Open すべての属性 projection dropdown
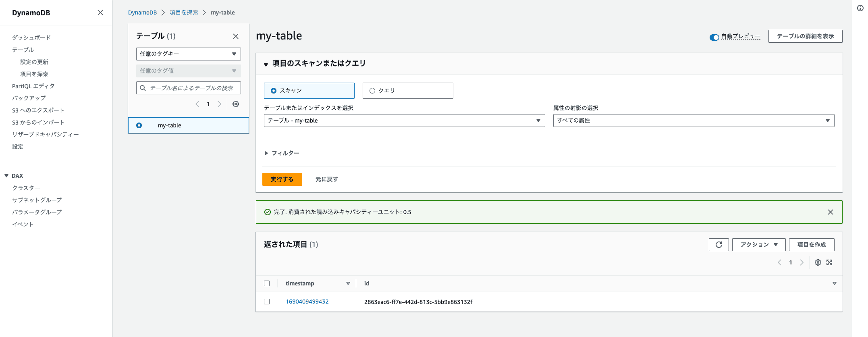 (694, 121)
